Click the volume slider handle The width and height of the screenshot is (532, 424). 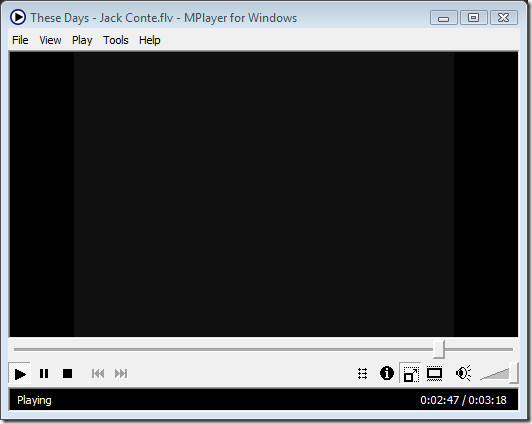[x=514, y=373]
